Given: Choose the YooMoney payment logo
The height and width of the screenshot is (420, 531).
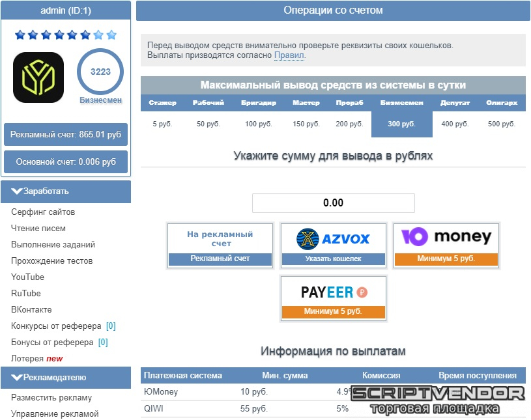Looking at the screenshot, I should coord(446,238).
